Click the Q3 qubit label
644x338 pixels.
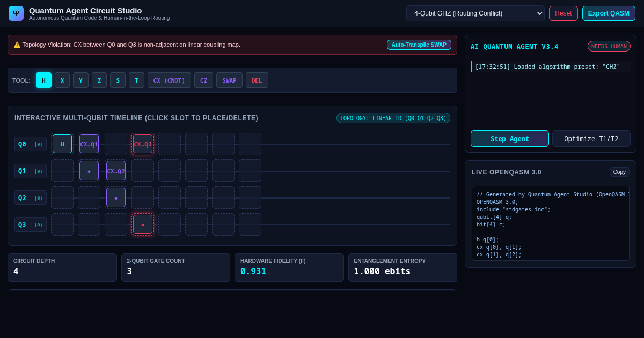tap(31, 224)
